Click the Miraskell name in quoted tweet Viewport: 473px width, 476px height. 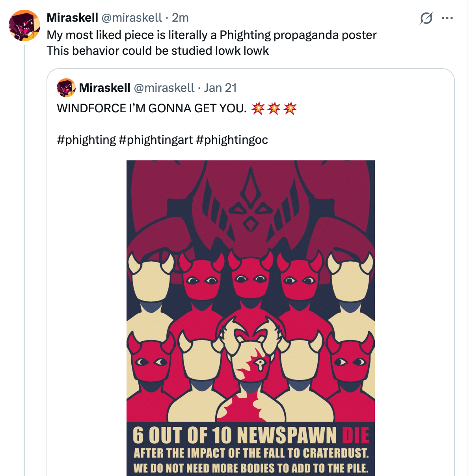coord(104,87)
